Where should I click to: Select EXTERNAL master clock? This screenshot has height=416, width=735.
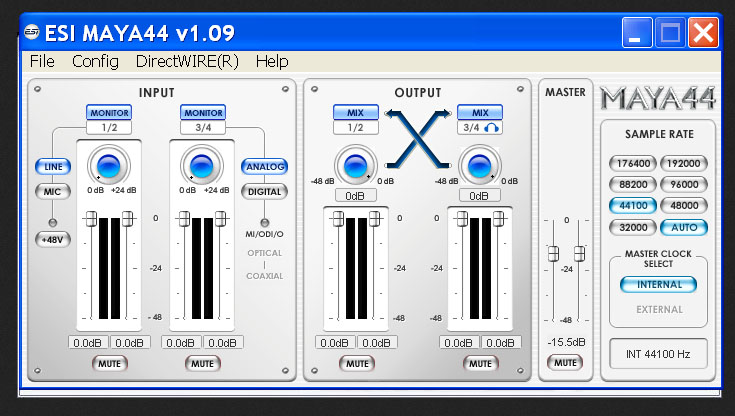pyautogui.click(x=659, y=310)
